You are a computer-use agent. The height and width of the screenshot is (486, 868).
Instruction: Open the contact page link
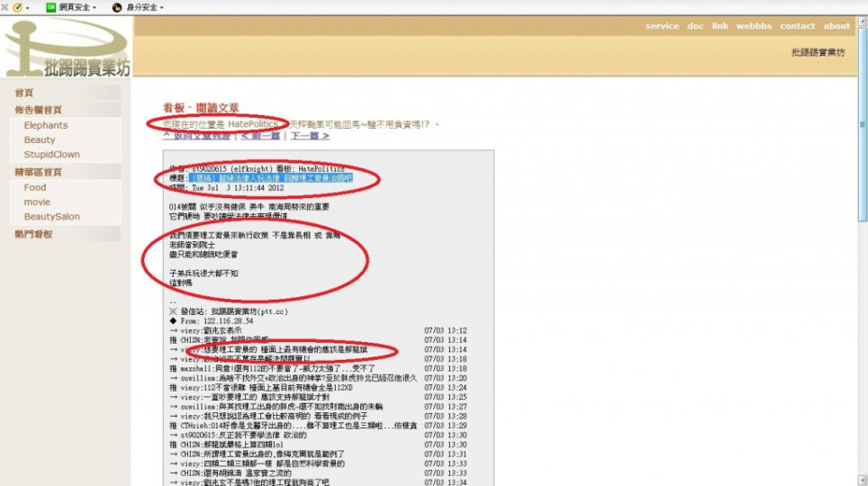tap(797, 26)
